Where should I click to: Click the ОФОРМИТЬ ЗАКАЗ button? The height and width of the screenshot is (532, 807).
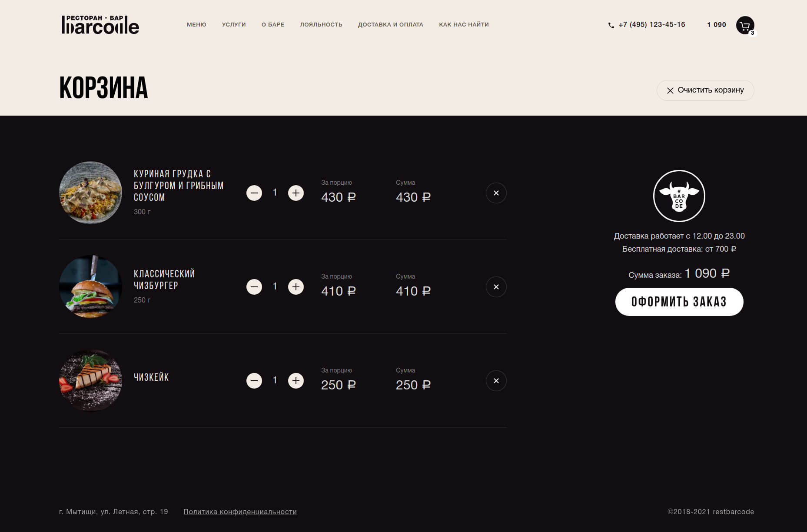click(x=679, y=302)
